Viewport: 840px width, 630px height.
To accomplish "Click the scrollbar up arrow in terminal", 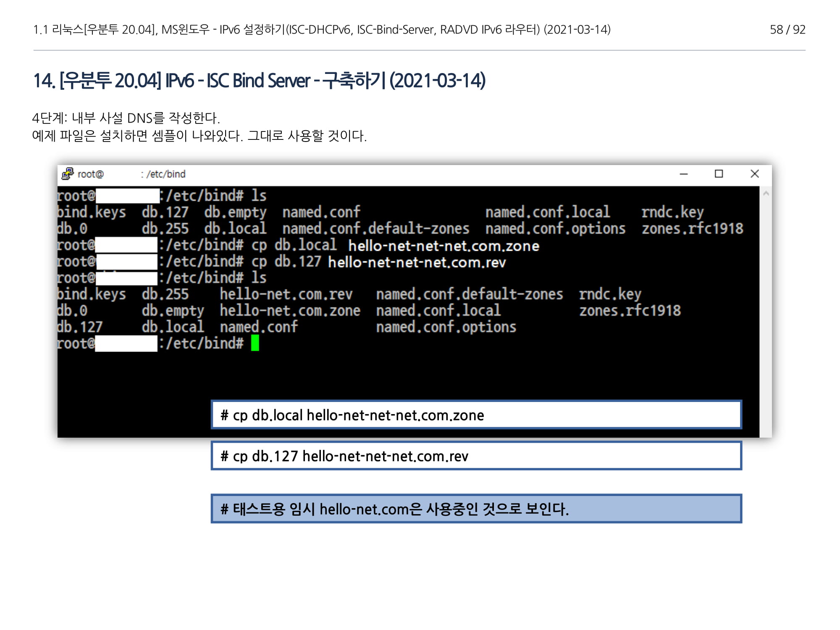I will click(766, 194).
